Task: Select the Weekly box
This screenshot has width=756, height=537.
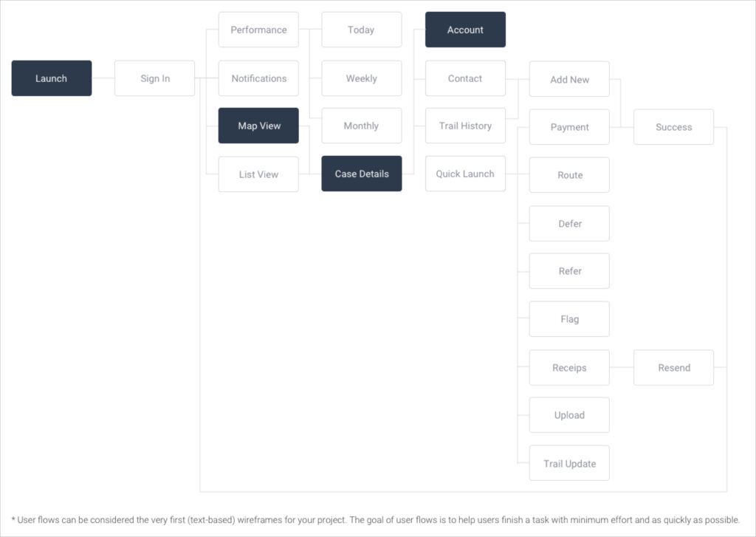Action: pos(361,78)
